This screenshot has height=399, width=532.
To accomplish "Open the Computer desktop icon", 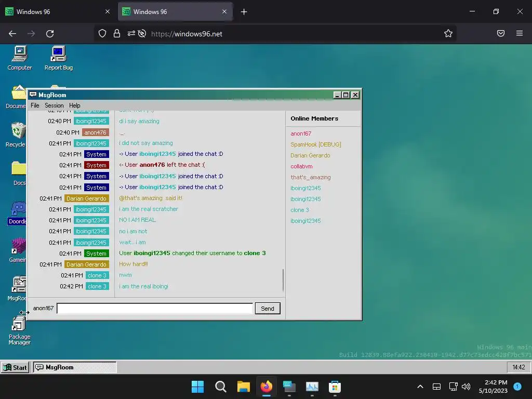I will click(20, 58).
